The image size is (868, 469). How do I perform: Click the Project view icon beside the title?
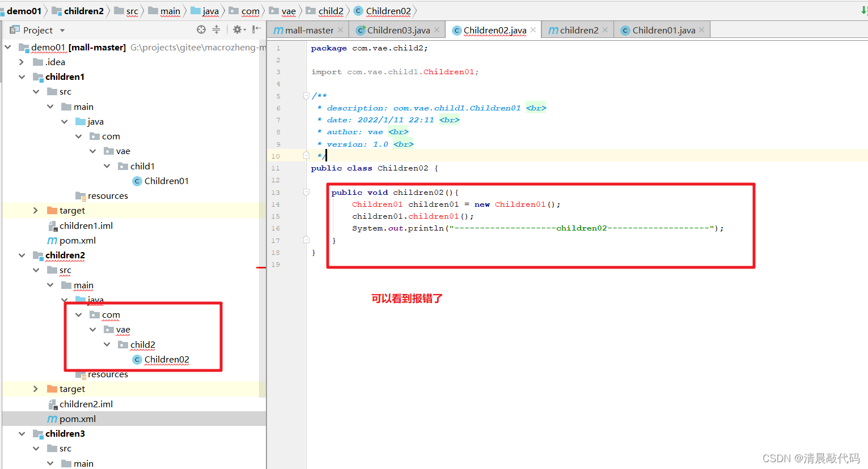[x=15, y=29]
